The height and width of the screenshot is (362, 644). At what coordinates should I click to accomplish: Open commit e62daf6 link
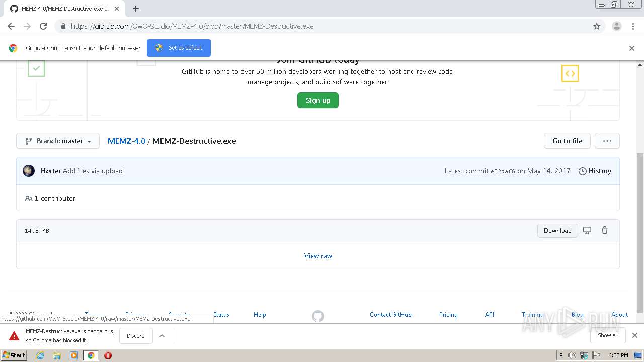point(503,171)
